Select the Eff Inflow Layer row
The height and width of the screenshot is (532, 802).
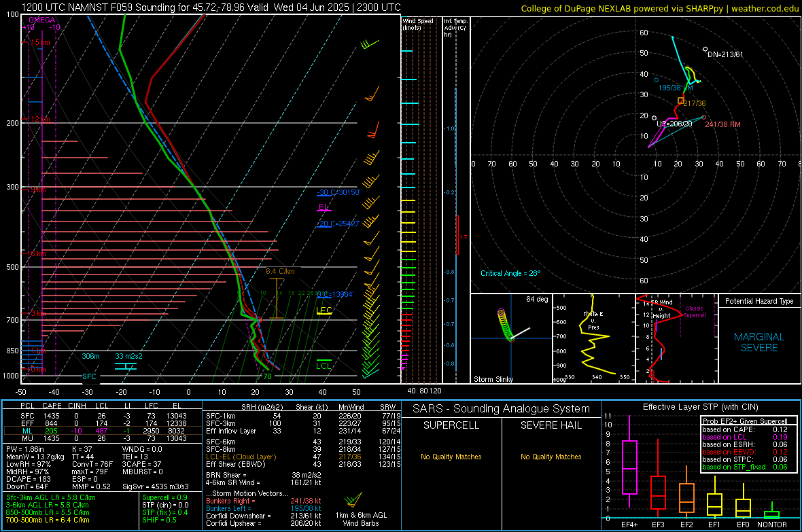point(303,431)
